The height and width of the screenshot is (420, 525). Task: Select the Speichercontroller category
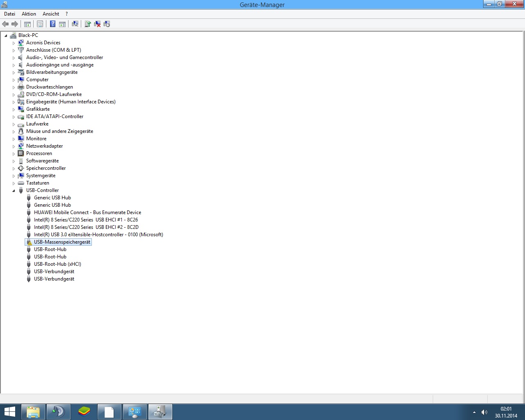coord(46,168)
